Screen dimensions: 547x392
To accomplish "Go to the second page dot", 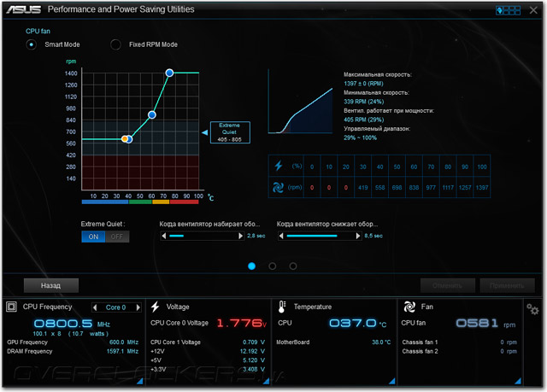I will pyautogui.click(x=273, y=266).
